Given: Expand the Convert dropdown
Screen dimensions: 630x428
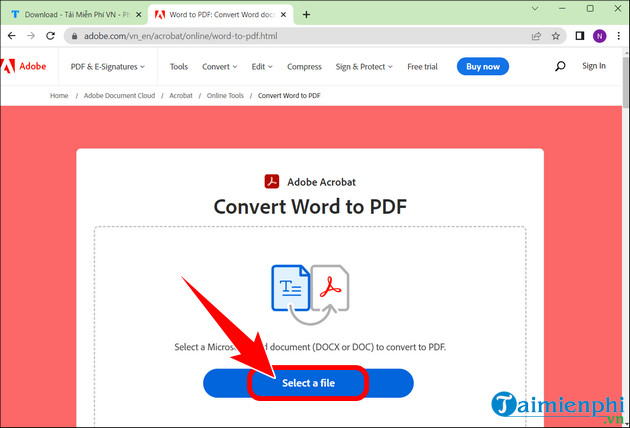Looking at the screenshot, I should tap(219, 67).
